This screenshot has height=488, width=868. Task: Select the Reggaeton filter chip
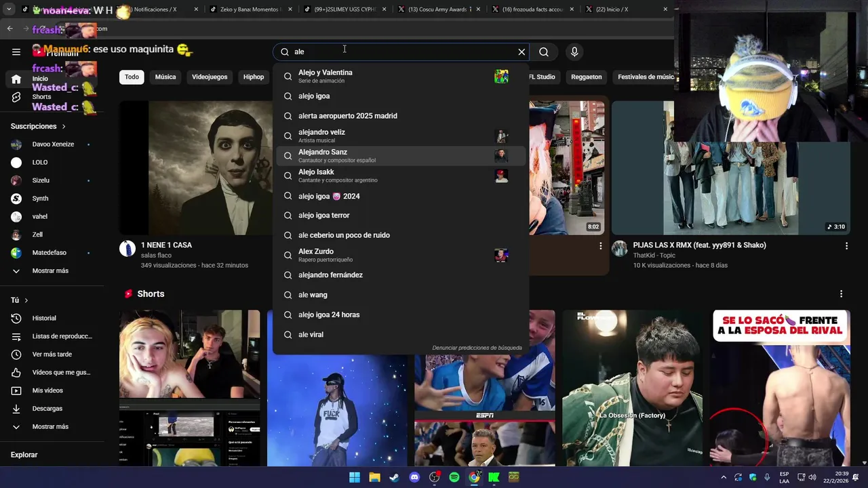click(587, 77)
